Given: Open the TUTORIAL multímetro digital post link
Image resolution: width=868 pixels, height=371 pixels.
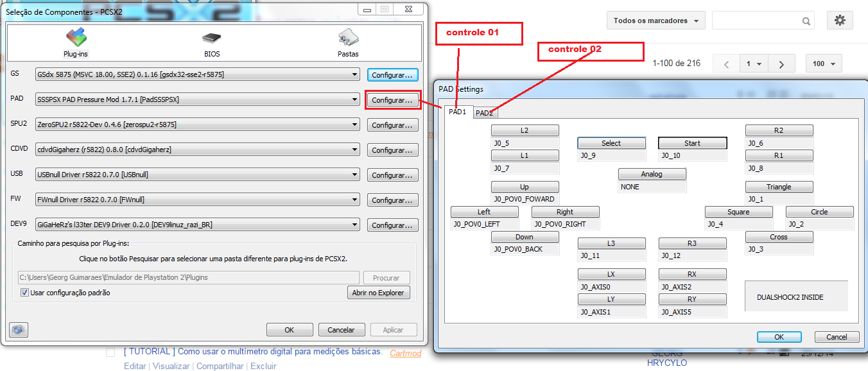Looking at the screenshot, I should pyautogui.click(x=253, y=352).
